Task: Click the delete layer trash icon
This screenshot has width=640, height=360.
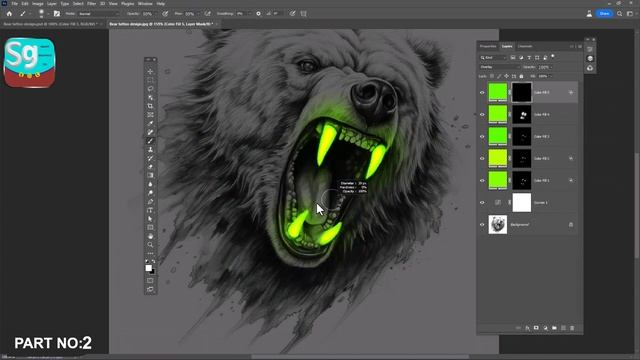Action: coord(572,328)
